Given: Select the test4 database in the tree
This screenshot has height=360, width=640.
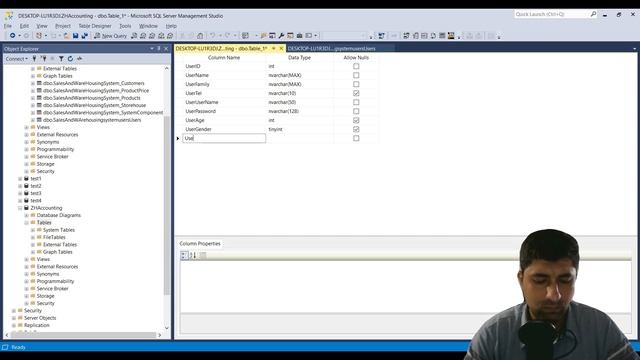Looking at the screenshot, I should [36, 201].
